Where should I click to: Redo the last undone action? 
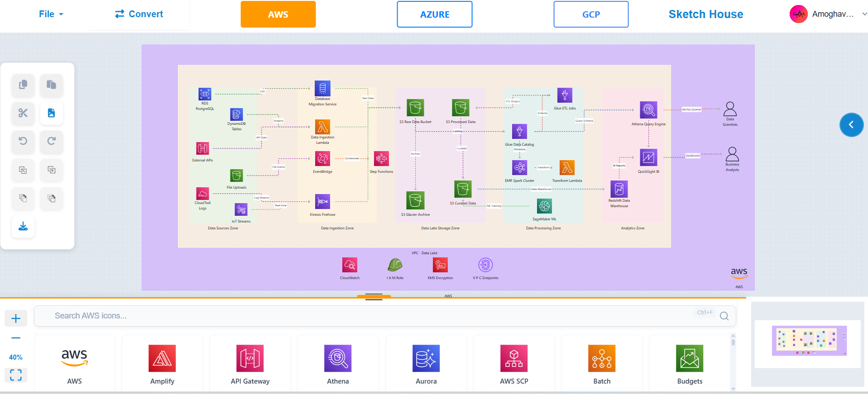52,141
